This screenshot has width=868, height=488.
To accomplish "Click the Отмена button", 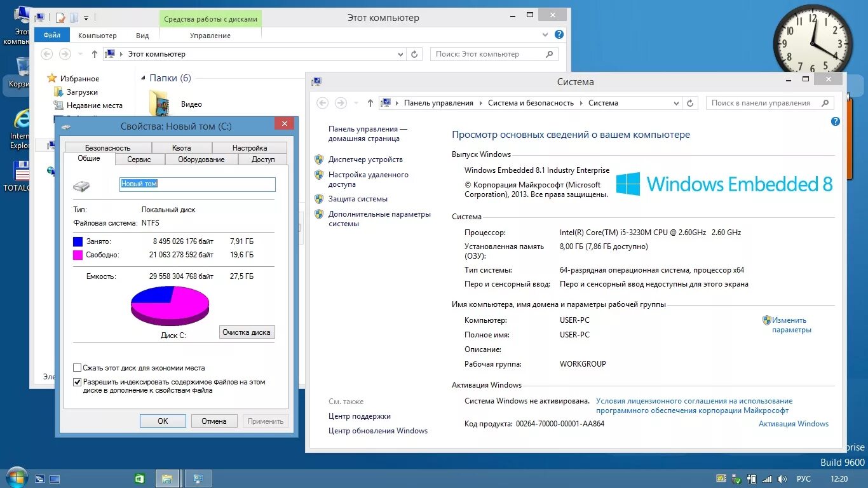I will [214, 421].
